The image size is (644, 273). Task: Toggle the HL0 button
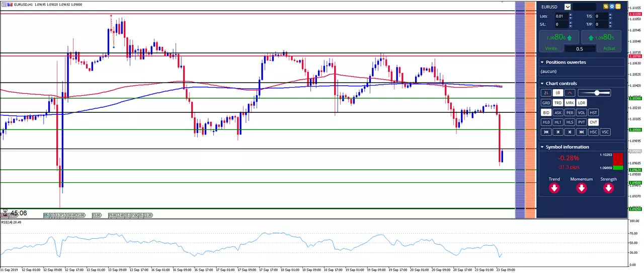point(546,122)
